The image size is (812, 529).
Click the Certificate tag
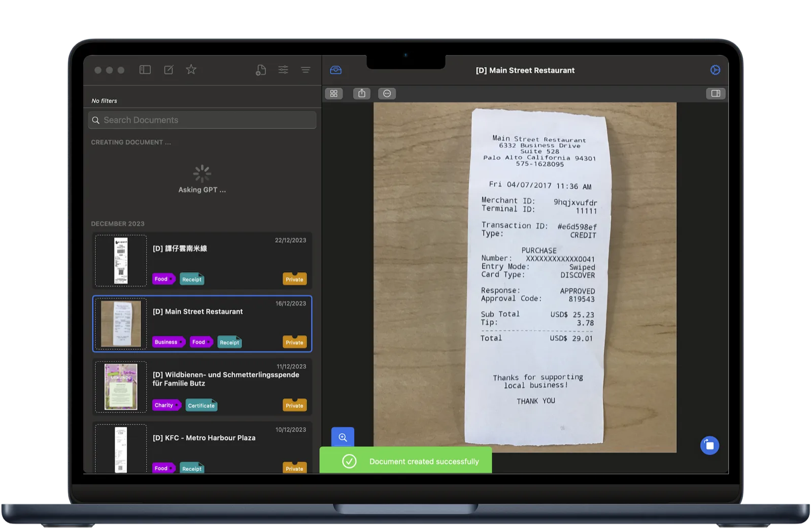201,405
